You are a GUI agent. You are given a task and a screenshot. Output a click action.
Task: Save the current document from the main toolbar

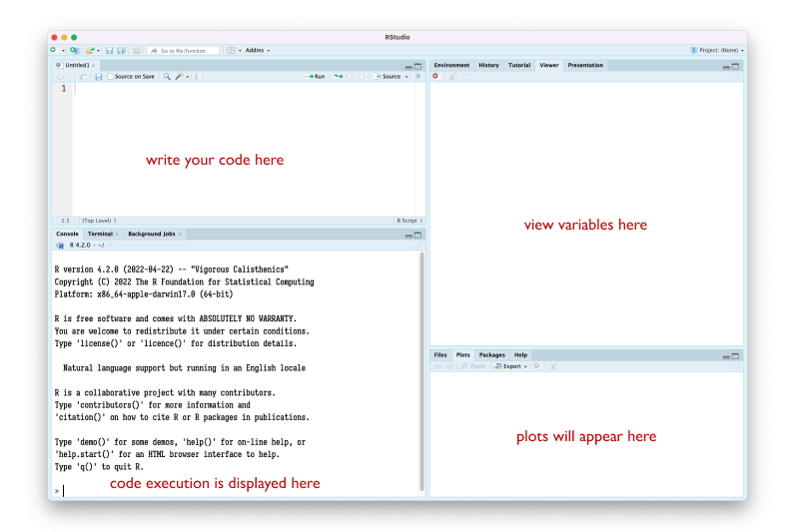(x=109, y=50)
